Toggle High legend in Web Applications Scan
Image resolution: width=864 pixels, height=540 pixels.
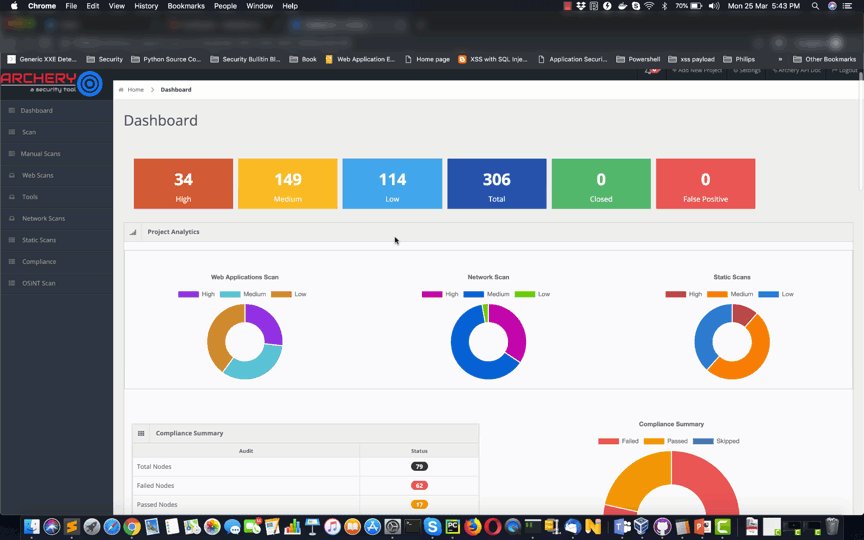[196, 294]
